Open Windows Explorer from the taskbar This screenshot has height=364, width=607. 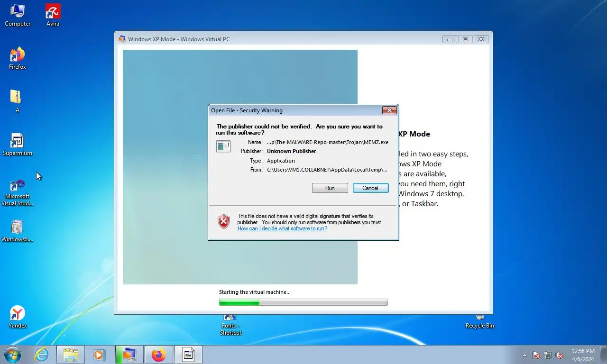click(71, 355)
